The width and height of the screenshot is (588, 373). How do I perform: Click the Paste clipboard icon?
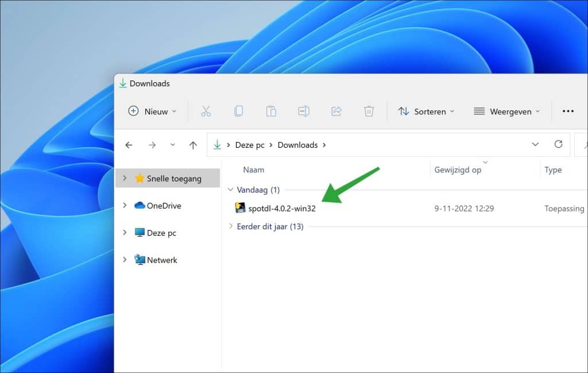click(x=271, y=111)
